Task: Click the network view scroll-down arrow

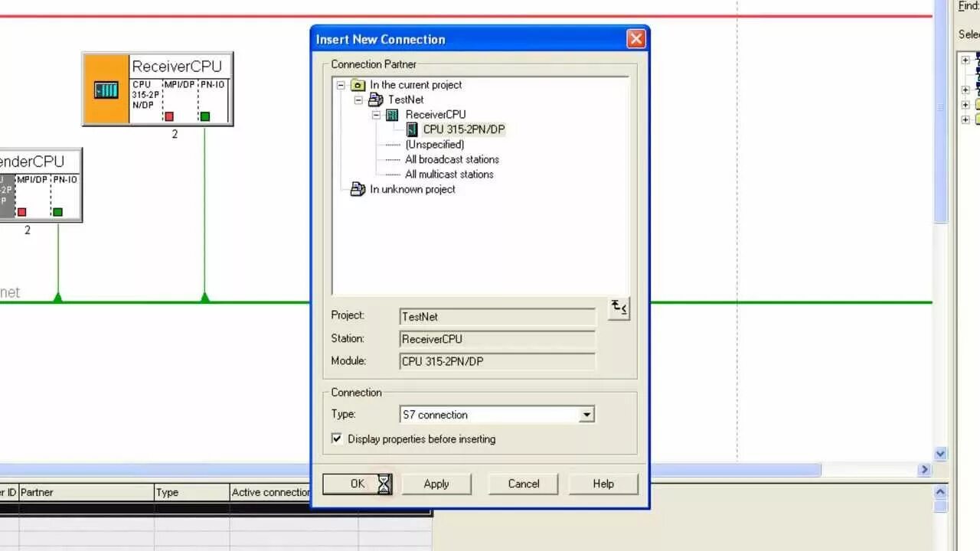Action: [941, 454]
